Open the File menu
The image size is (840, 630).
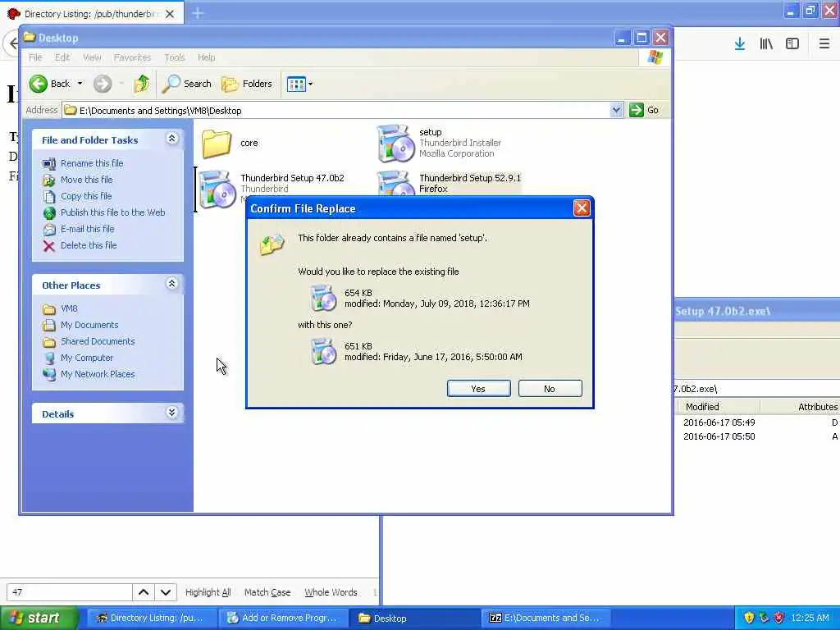pyautogui.click(x=35, y=57)
